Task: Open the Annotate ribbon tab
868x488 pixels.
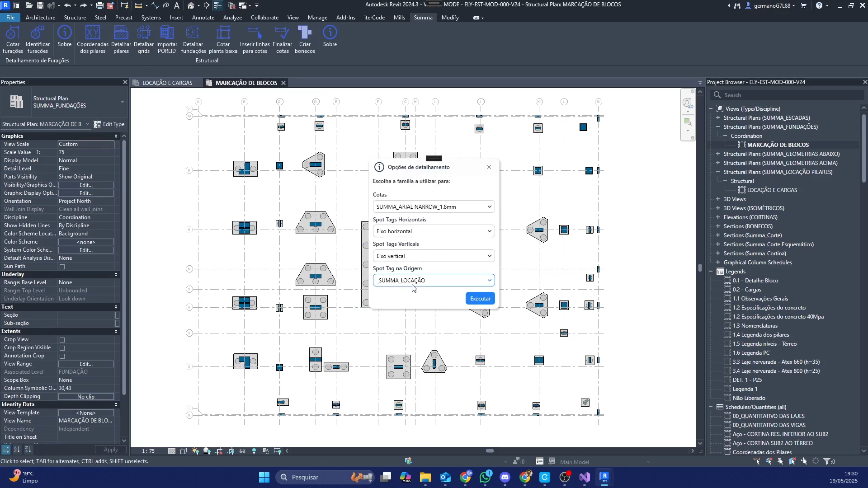Action: coord(203,18)
